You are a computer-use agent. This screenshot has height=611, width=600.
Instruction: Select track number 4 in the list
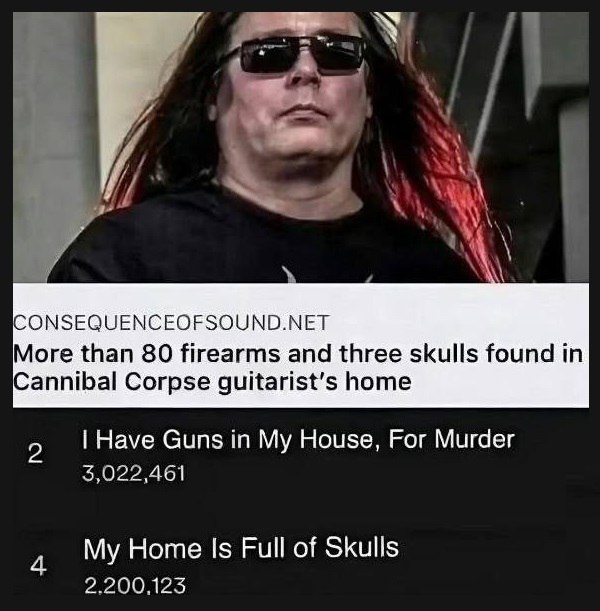38,566
